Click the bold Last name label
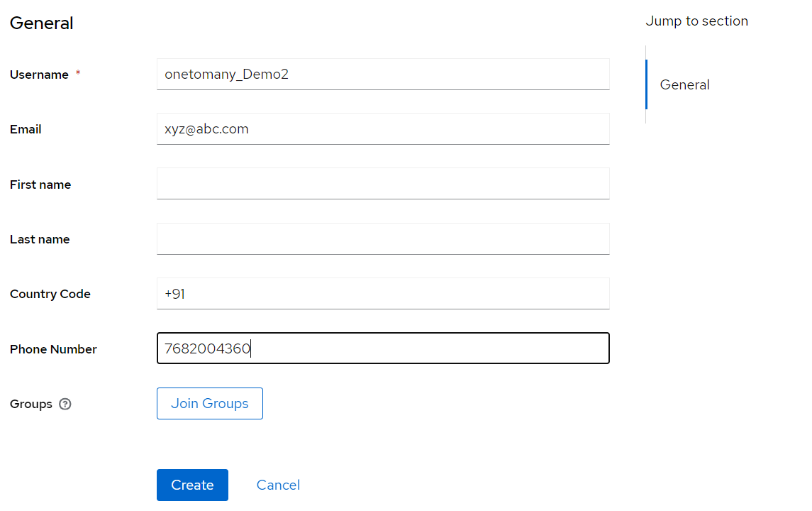 (40, 239)
